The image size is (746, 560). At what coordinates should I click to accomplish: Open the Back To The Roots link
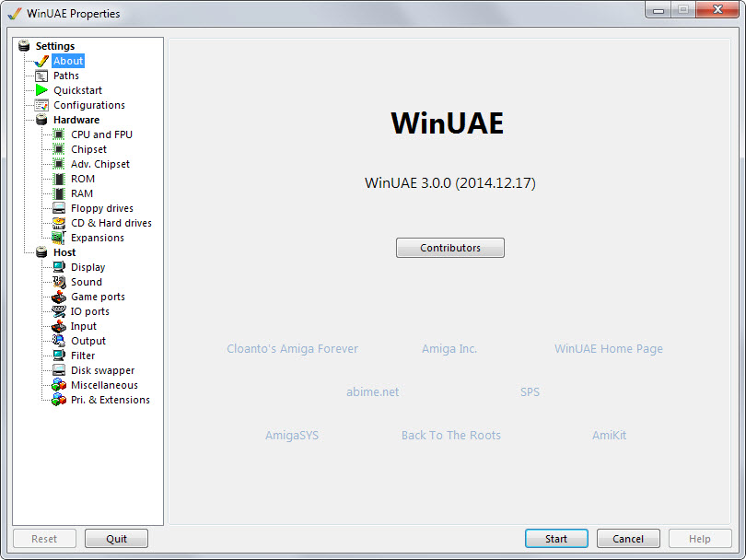451,436
